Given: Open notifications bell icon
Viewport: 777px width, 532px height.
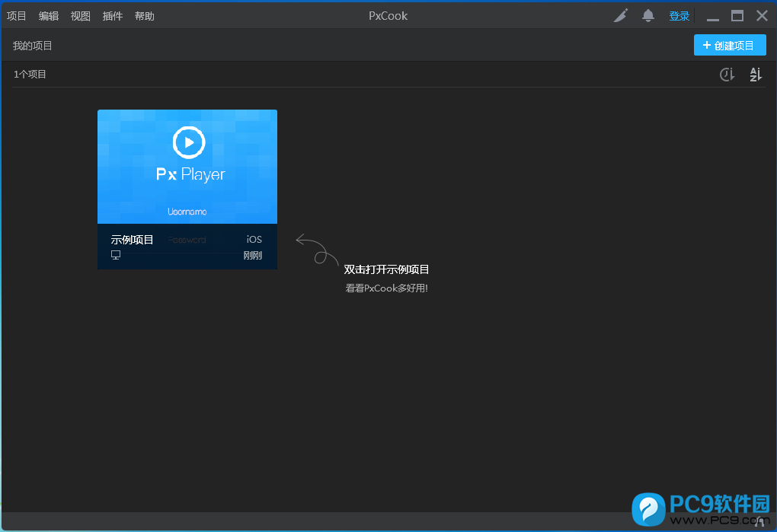Looking at the screenshot, I should click(x=648, y=15).
